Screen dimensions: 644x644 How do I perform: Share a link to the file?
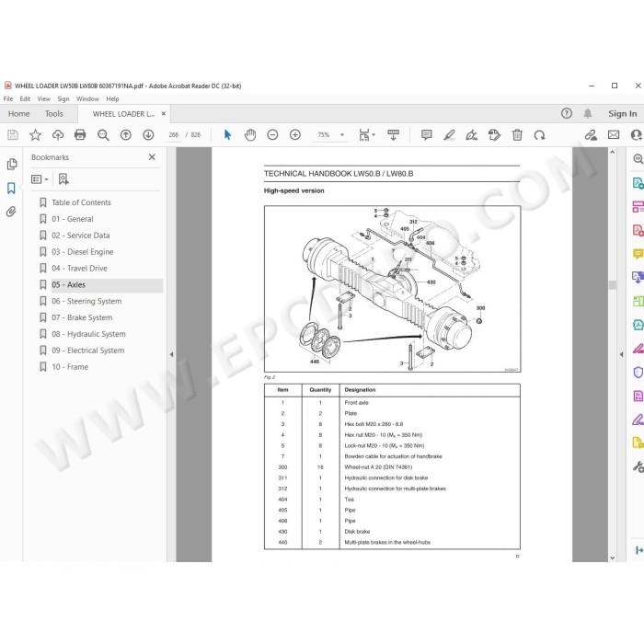(x=591, y=134)
